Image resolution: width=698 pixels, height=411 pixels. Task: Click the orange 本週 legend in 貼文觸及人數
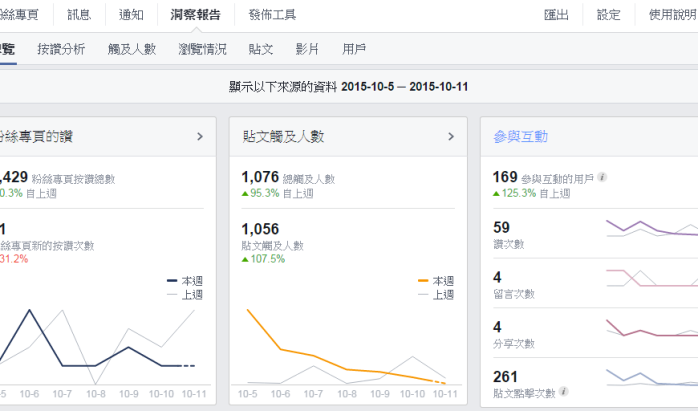tap(436, 281)
